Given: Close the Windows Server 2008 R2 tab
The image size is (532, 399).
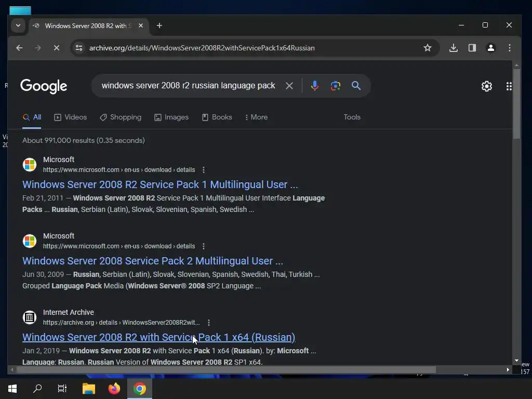Looking at the screenshot, I should [x=141, y=26].
